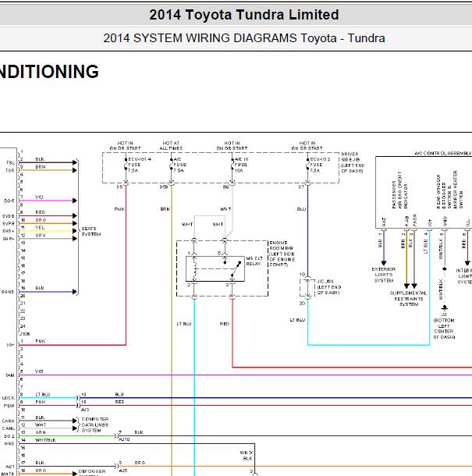The image size is (472, 476).
Task: Select the 'EXTERIOR LIGHTS SYSTEM' label
Action: click(384, 275)
